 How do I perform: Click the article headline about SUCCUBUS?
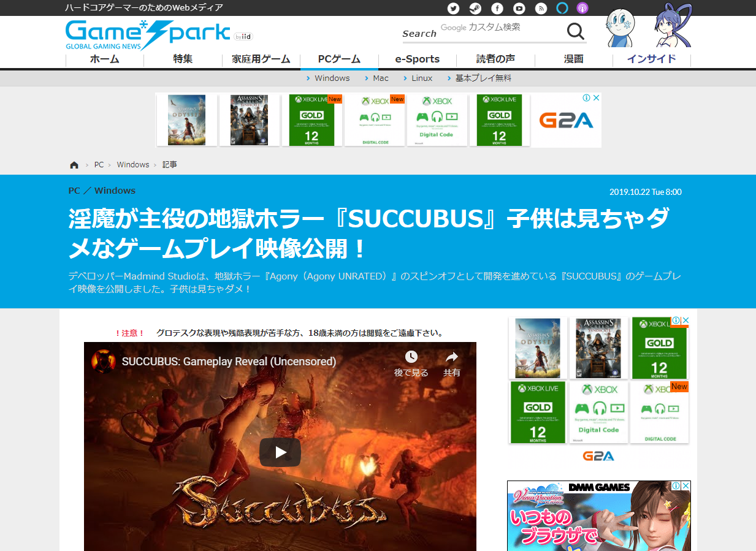pyautogui.click(x=369, y=234)
